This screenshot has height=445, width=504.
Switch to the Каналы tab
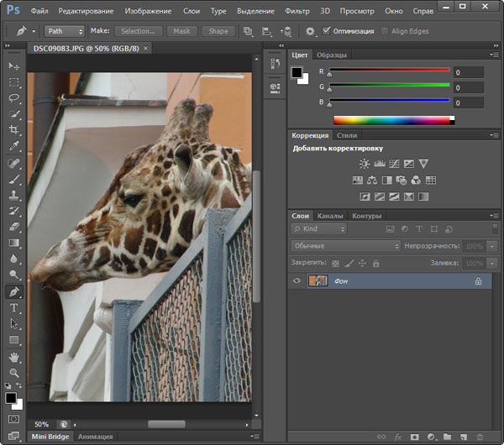(x=330, y=216)
